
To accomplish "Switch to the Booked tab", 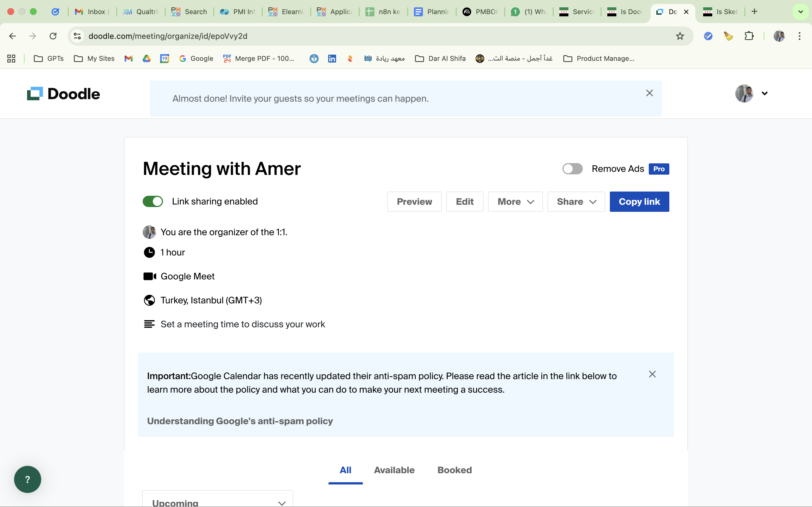I will click(x=454, y=470).
